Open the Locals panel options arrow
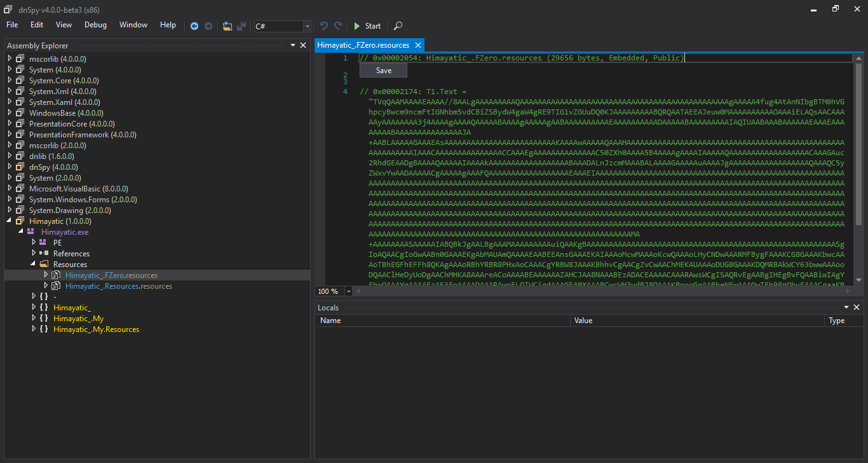Viewport: 868px width, 463px height. tap(848, 308)
